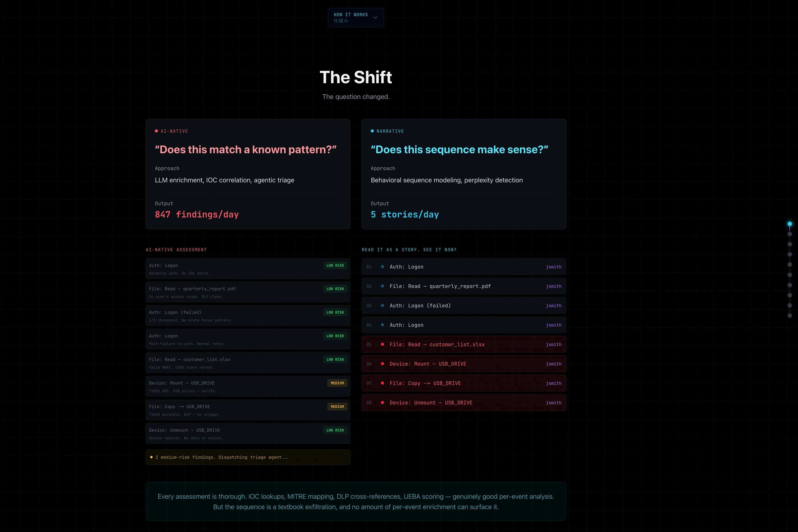This screenshot has height=532, width=798.
Task: Click the medium-risk findings dispatching banner
Action: point(248,457)
